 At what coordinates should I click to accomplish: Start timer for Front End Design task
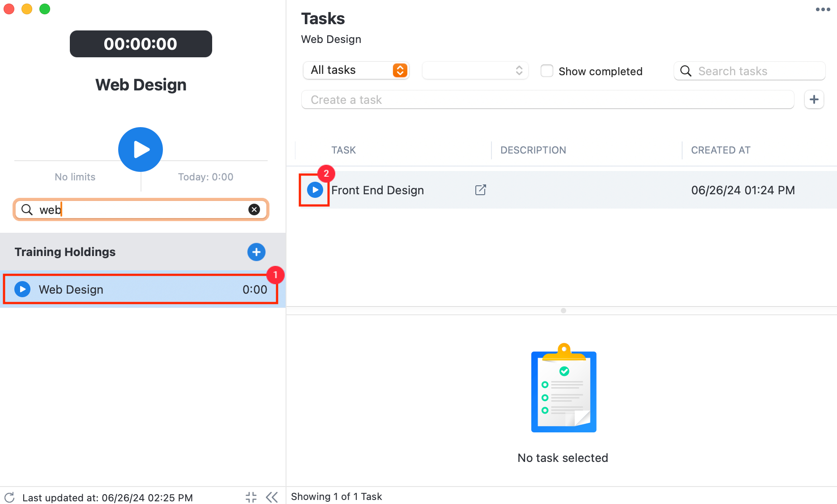pyautogui.click(x=314, y=190)
